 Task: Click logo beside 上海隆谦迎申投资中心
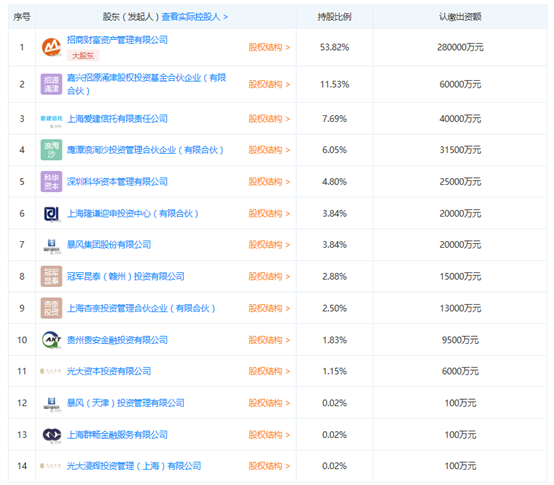52,214
